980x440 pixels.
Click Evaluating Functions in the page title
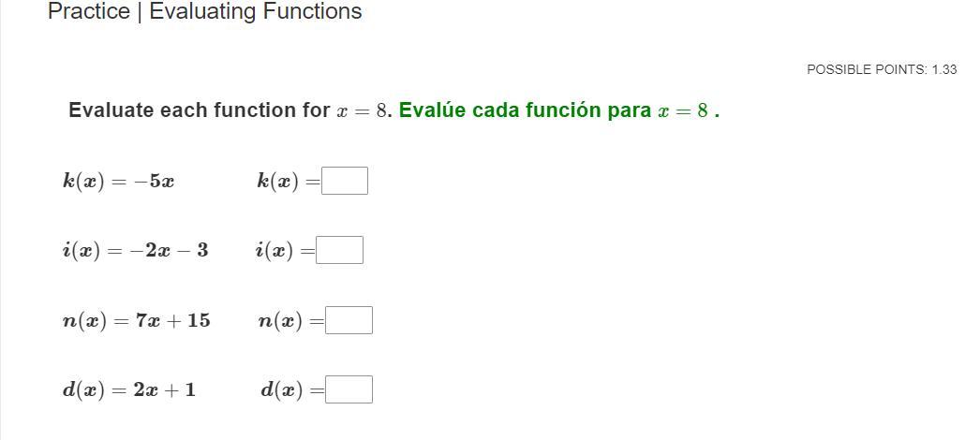click(255, 12)
